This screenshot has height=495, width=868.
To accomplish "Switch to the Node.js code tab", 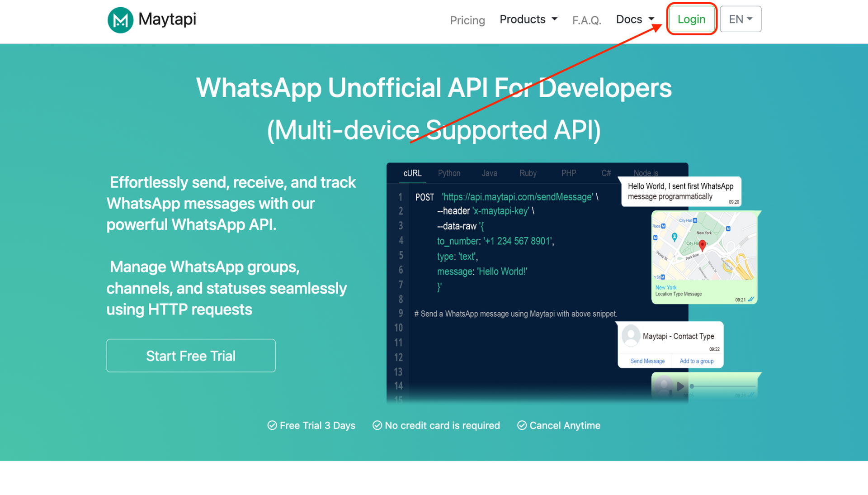I will click(x=646, y=173).
